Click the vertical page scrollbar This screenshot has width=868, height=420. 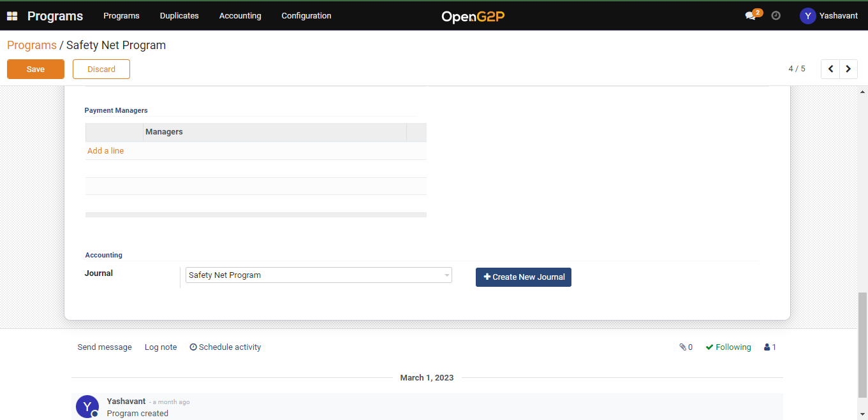coord(862,344)
